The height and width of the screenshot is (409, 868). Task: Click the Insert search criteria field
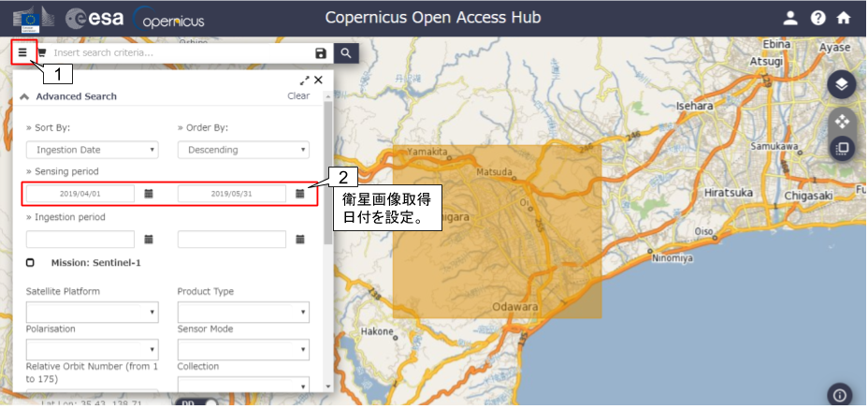[181, 52]
